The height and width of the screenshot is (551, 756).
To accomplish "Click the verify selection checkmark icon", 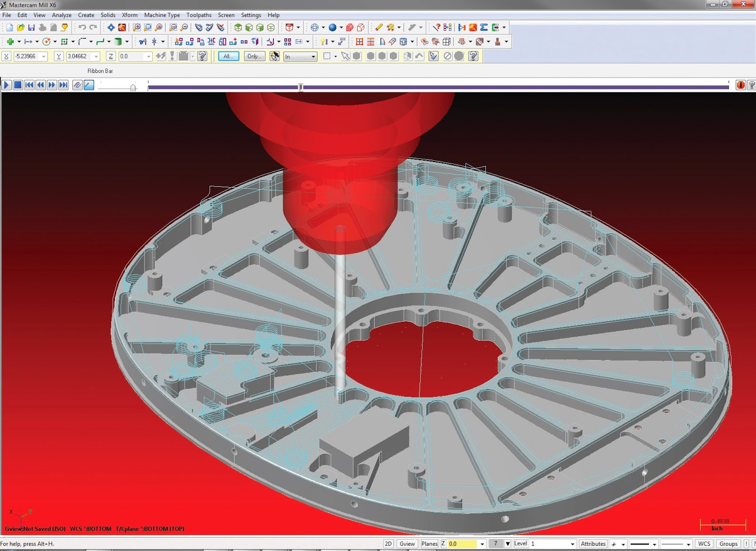I will [x=433, y=56].
